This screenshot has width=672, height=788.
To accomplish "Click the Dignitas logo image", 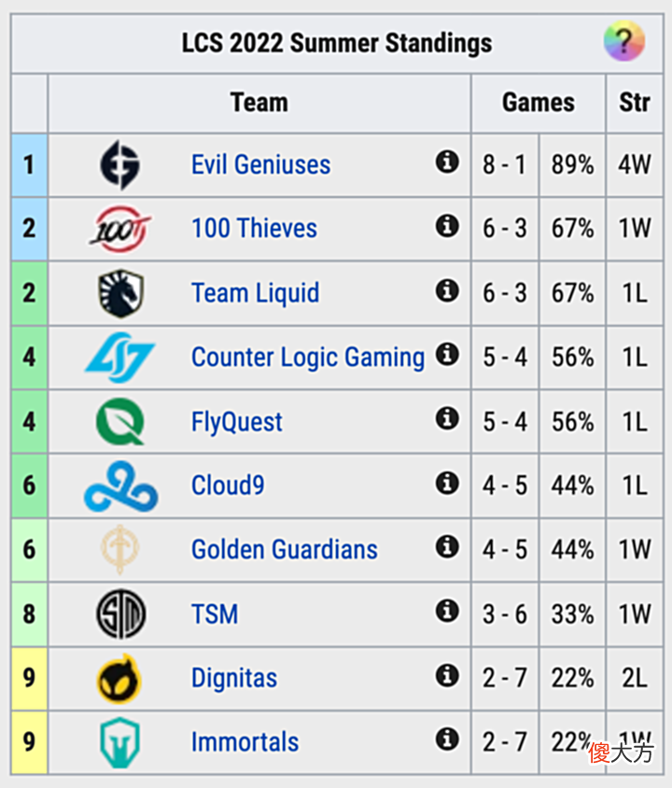I will pyautogui.click(x=119, y=679).
